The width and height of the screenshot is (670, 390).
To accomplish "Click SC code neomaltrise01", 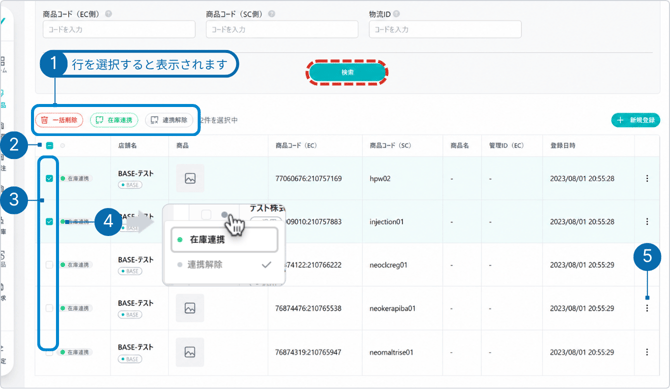I will pyautogui.click(x=391, y=352).
